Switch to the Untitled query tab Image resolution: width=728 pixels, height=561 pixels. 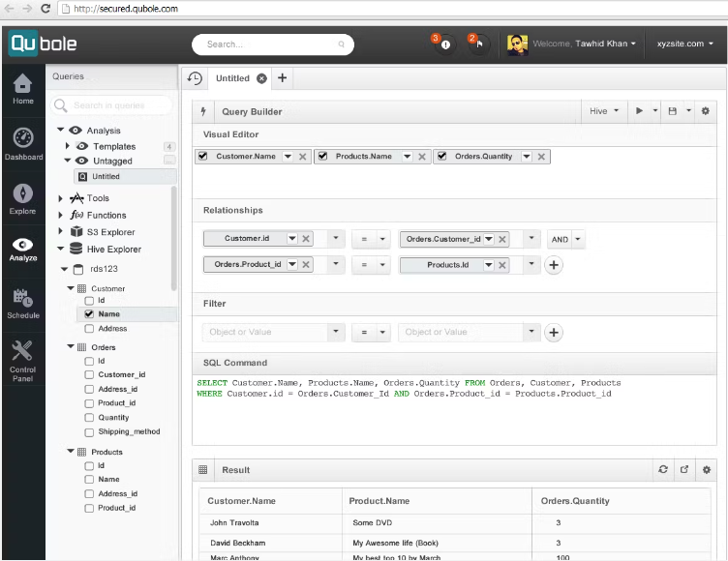(x=232, y=78)
